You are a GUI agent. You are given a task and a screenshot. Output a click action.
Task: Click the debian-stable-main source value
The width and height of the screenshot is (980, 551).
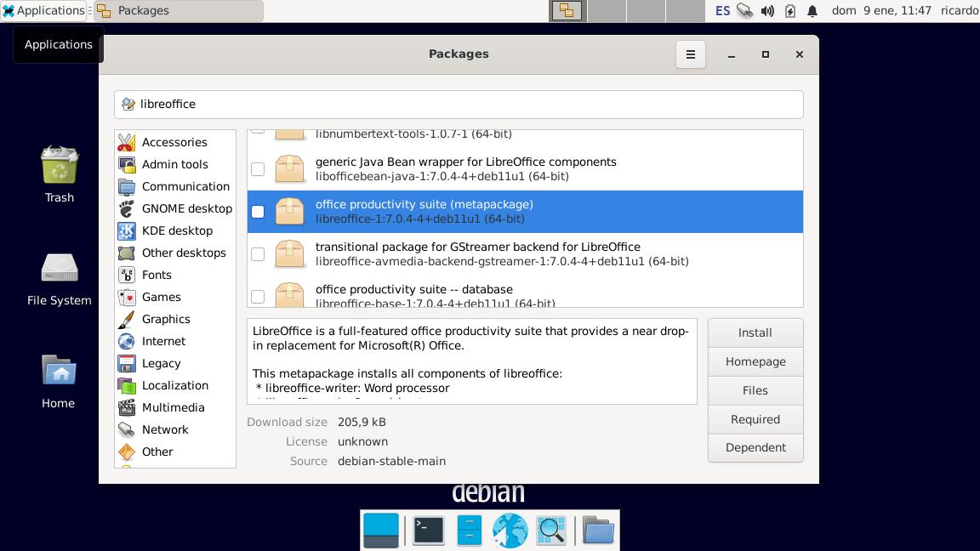tap(392, 461)
